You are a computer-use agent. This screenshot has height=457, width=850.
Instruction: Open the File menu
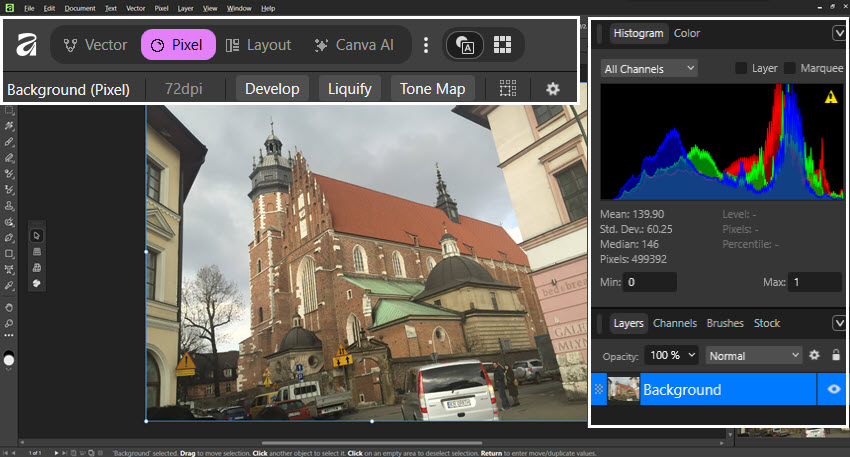coord(29,8)
